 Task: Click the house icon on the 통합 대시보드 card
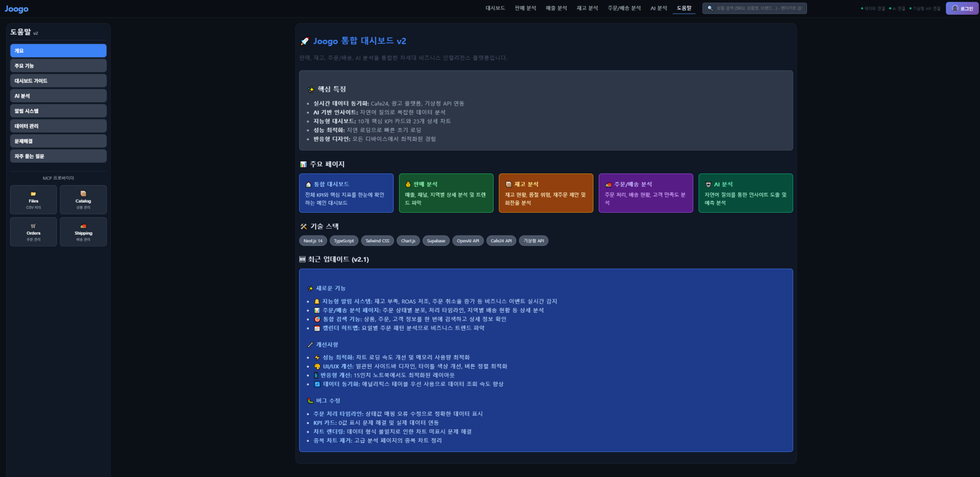click(308, 184)
